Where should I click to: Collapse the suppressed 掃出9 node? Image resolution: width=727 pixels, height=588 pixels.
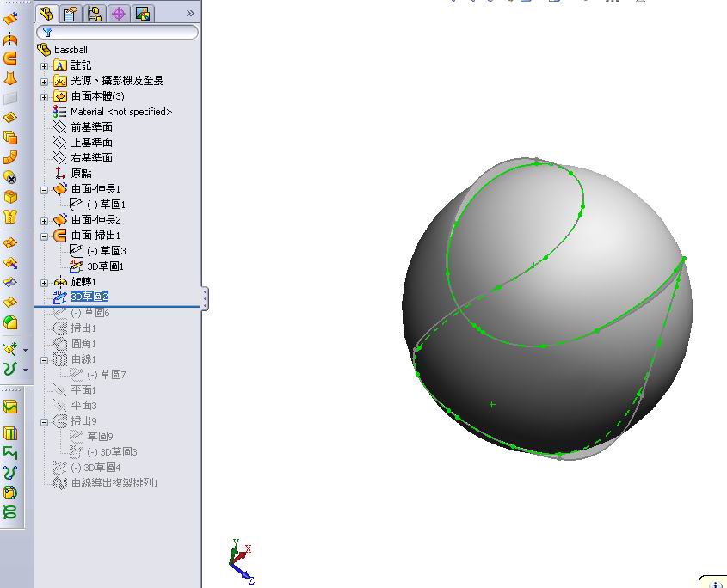tap(44, 422)
